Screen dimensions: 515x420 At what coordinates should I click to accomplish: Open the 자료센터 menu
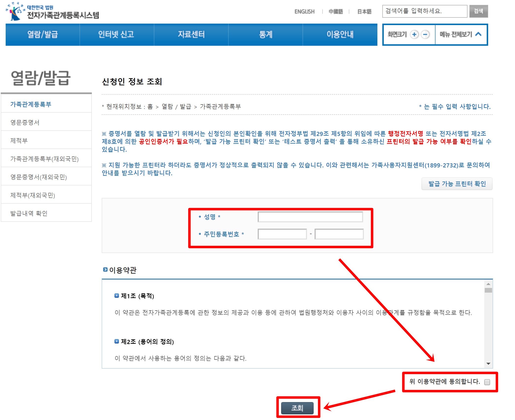pyautogui.click(x=191, y=34)
